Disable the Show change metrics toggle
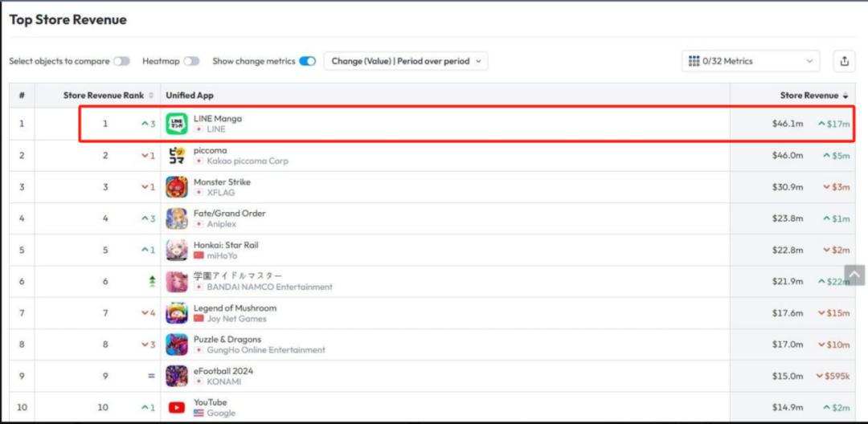The height and width of the screenshot is (424, 868). [307, 61]
